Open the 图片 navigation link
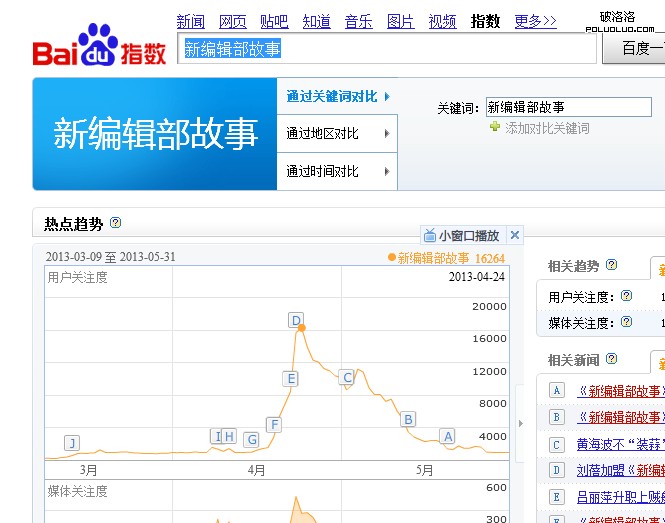This screenshot has width=665, height=523. coord(400,21)
